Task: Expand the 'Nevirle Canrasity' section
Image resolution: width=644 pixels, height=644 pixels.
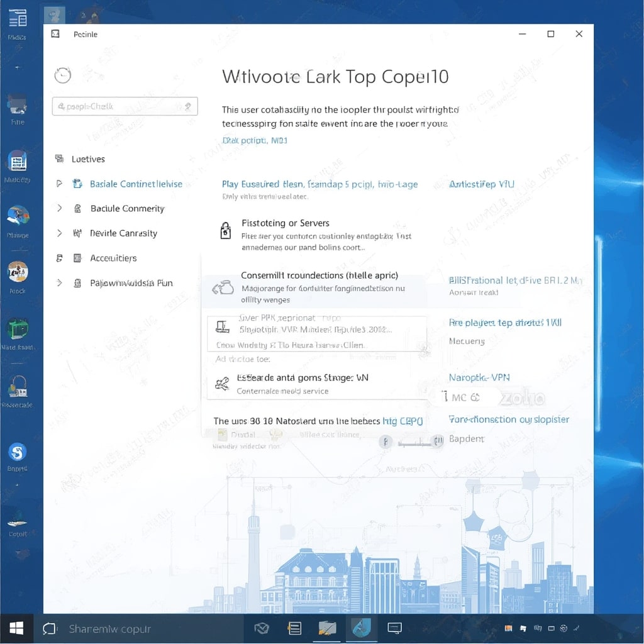Action: click(x=59, y=233)
